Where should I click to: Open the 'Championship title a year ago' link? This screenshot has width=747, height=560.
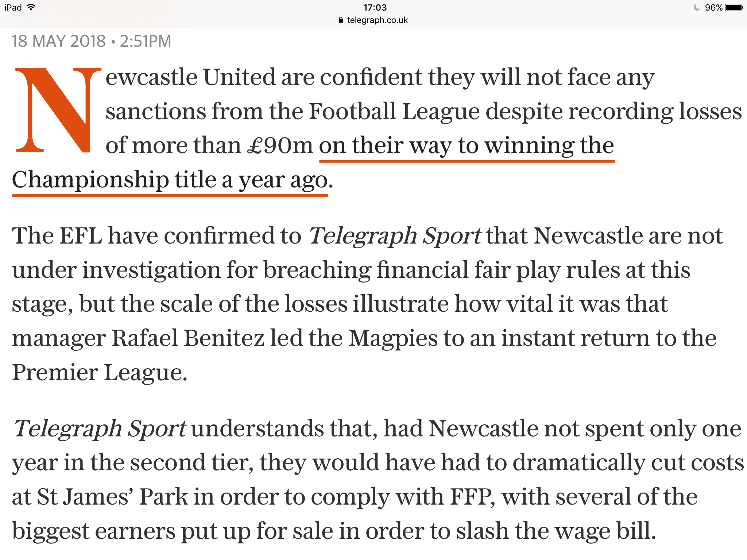(170, 180)
